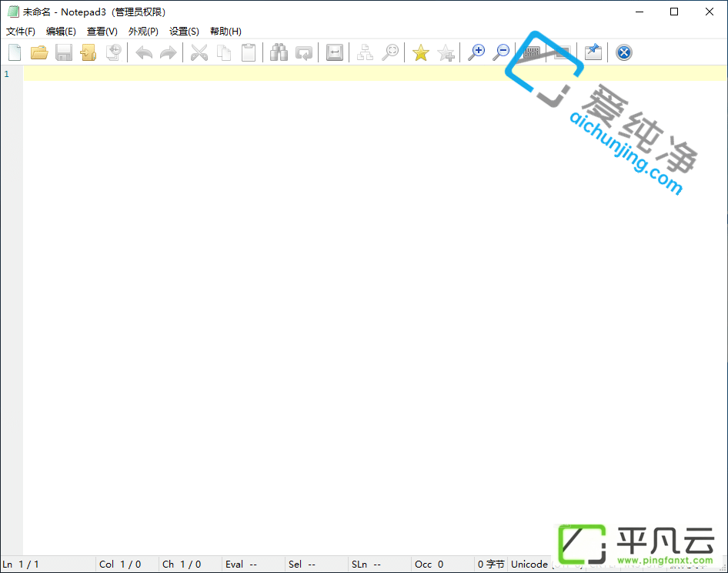This screenshot has height=573, width=728.
Task: Open a file with the folder icon
Action: pos(39,52)
